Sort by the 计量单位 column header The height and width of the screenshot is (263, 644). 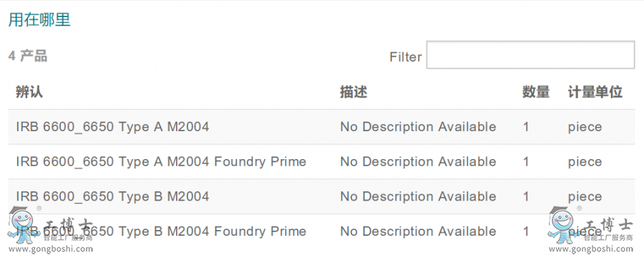coord(595,92)
